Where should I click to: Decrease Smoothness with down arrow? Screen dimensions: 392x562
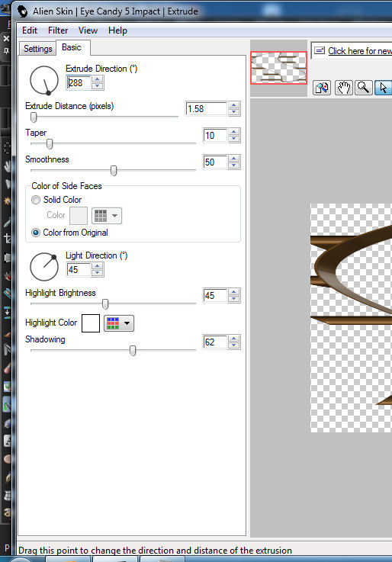234,165
